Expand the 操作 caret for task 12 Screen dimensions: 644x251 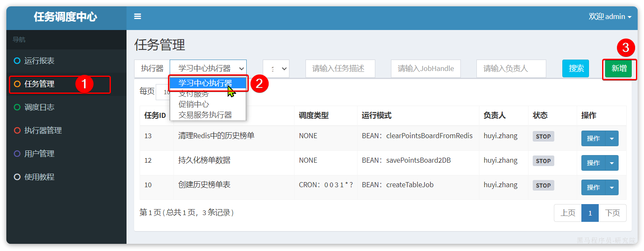(612, 163)
